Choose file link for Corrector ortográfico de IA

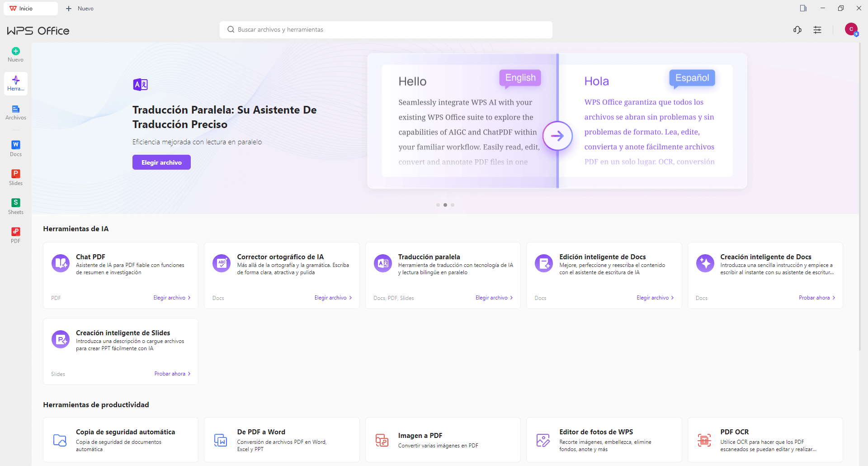tap(333, 298)
